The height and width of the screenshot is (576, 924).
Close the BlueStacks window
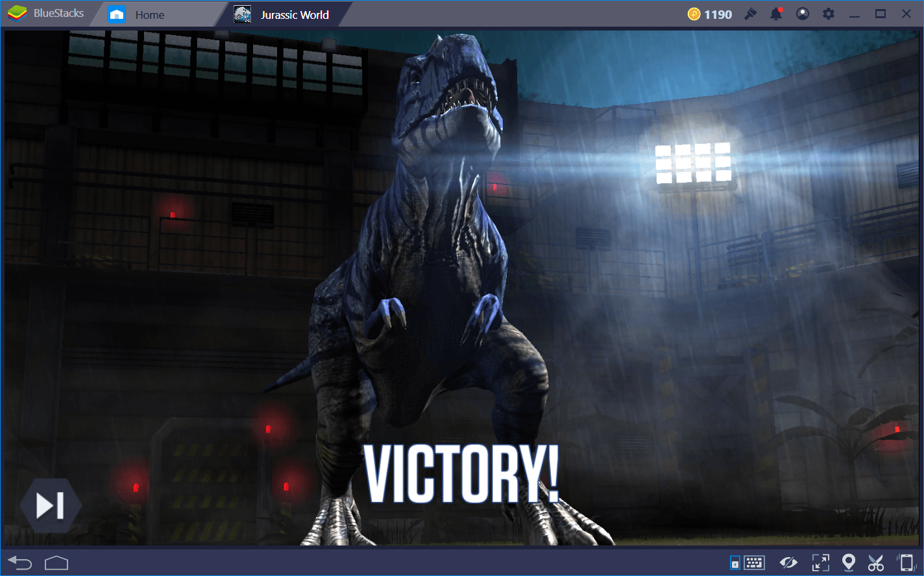coord(906,14)
